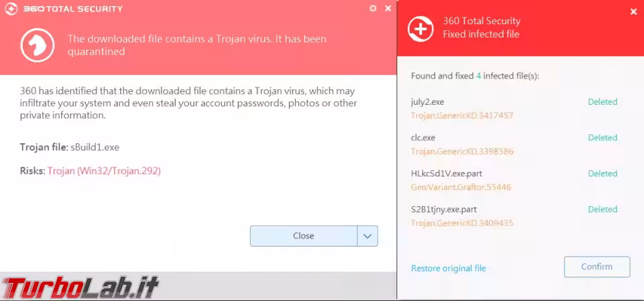The width and height of the screenshot is (644, 301).
Task: Select the S2B1tjny.exe.part entry
Action: 443,210
